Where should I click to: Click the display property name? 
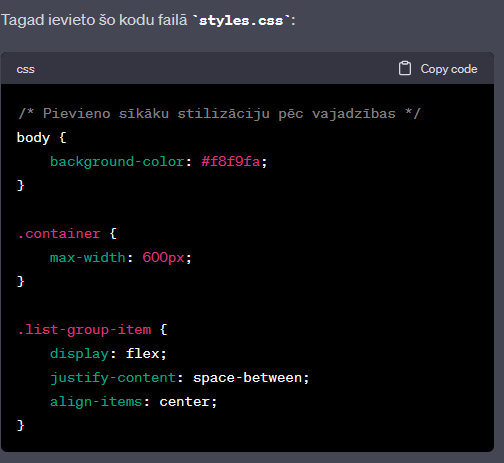pos(79,354)
